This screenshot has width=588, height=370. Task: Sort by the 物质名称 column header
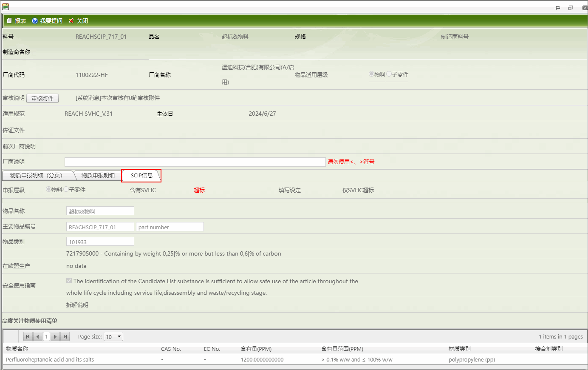(17, 349)
